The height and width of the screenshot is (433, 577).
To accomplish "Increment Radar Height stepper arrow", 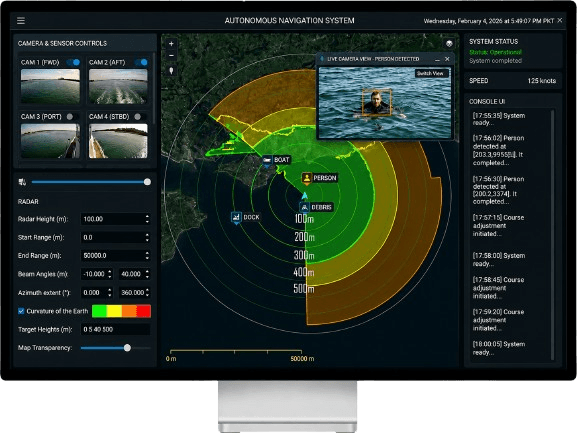I will [x=147, y=216].
